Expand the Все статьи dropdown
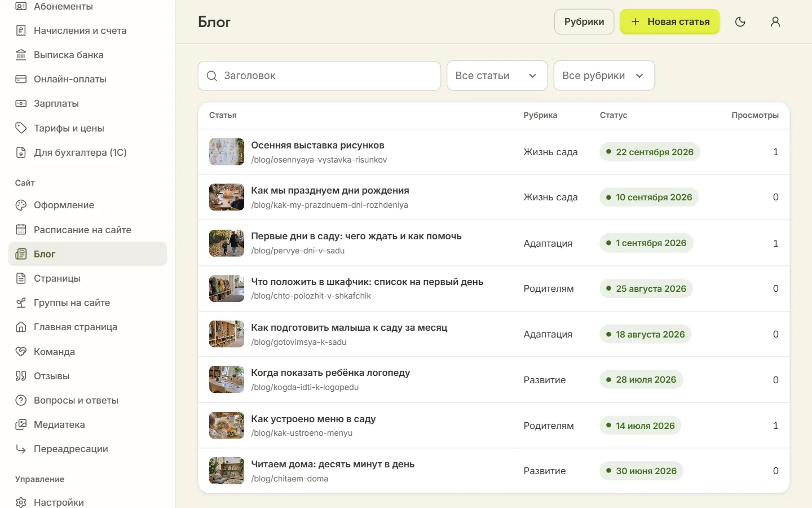 pos(497,76)
